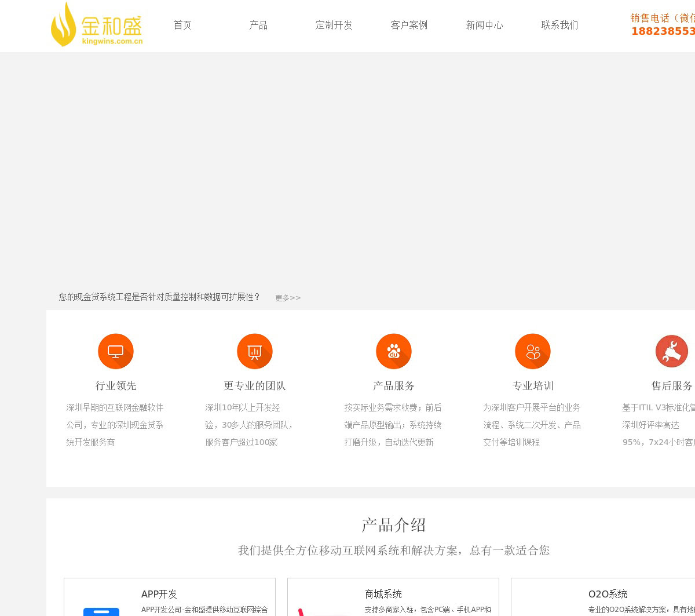Click the orange sales phone number
695x616 pixels.
click(663, 31)
